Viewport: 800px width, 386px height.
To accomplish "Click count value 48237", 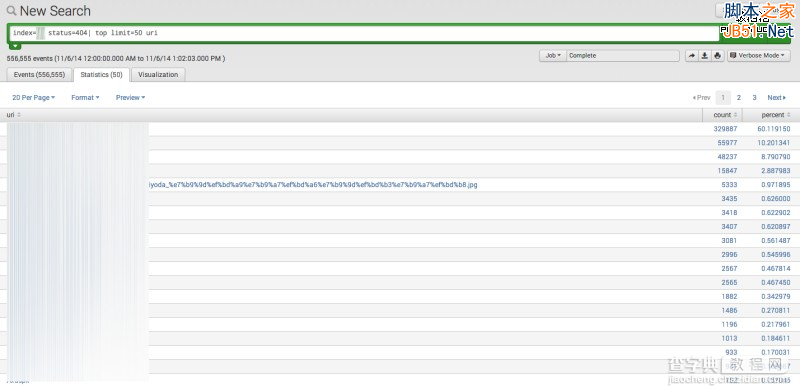I will (727, 157).
